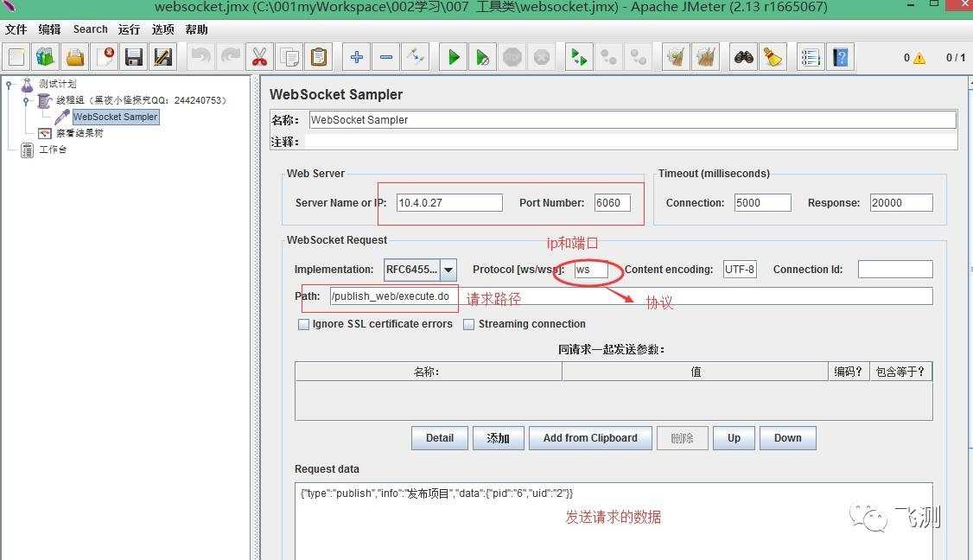The height and width of the screenshot is (560, 973).
Task: Click the Clear all results icon
Action: (x=705, y=58)
